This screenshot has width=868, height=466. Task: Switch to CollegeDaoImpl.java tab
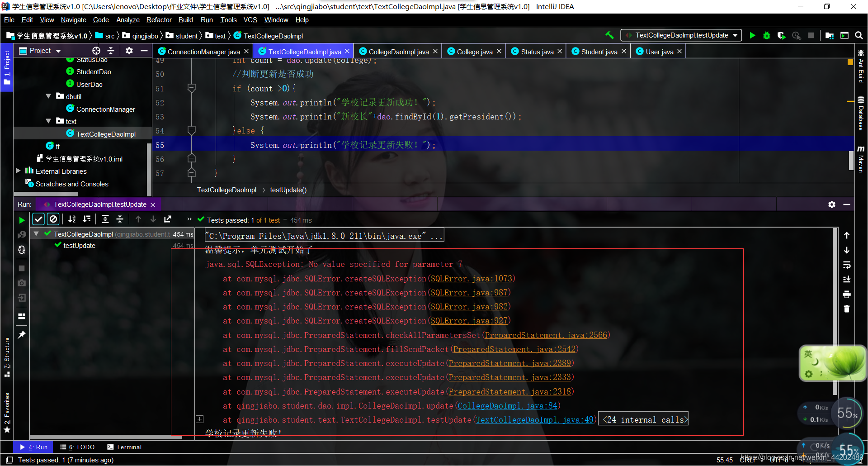(x=398, y=52)
